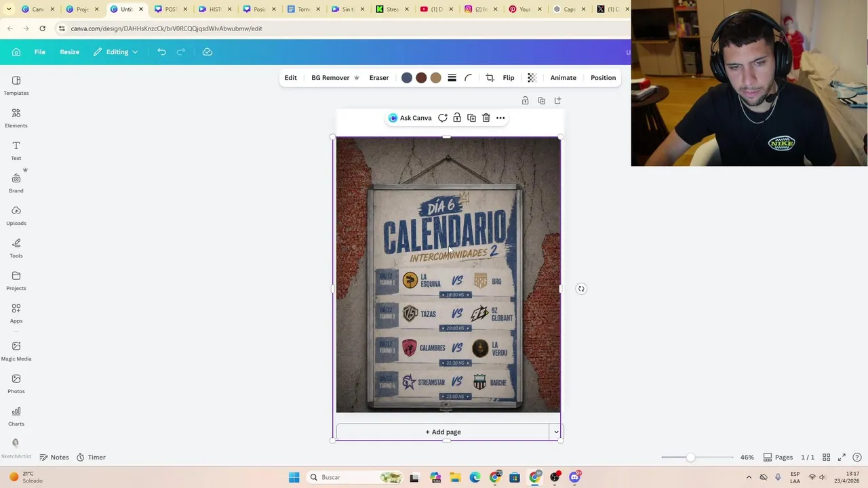The height and width of the screenshot is (488, 868).
Task: Show hidden system tray icons
Action: 747,477
